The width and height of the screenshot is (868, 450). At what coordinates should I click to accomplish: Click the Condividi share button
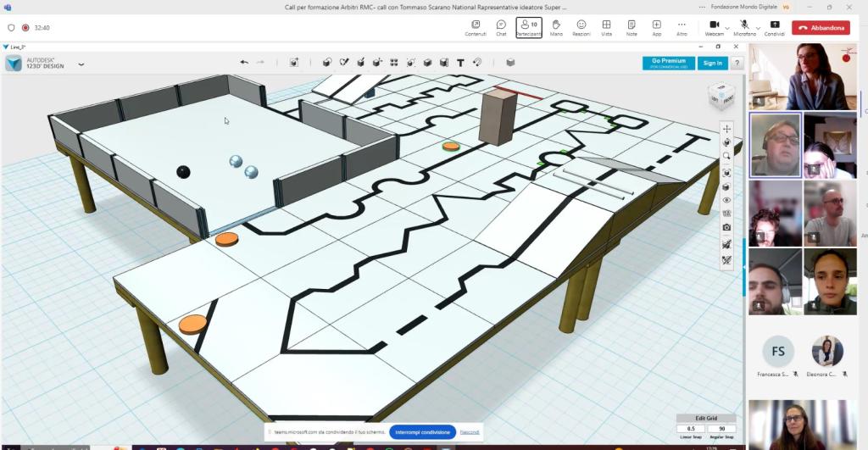(775, 28)
